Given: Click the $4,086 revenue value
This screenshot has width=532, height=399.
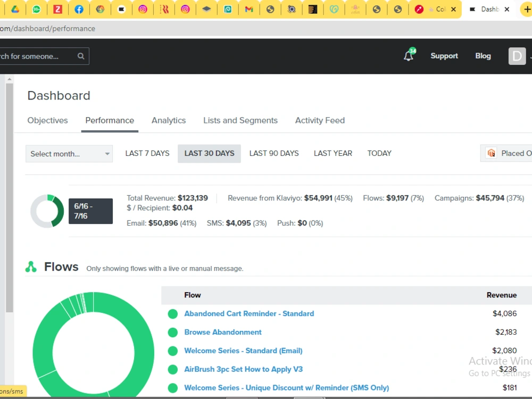Looking at the screenshot, I should pyautogui.click(x=504, y=314).
